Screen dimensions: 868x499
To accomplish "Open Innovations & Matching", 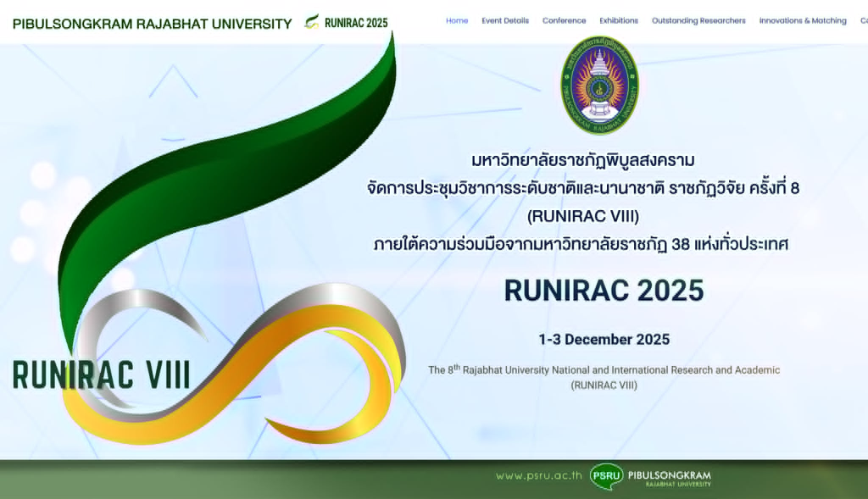I will [802, 20].
